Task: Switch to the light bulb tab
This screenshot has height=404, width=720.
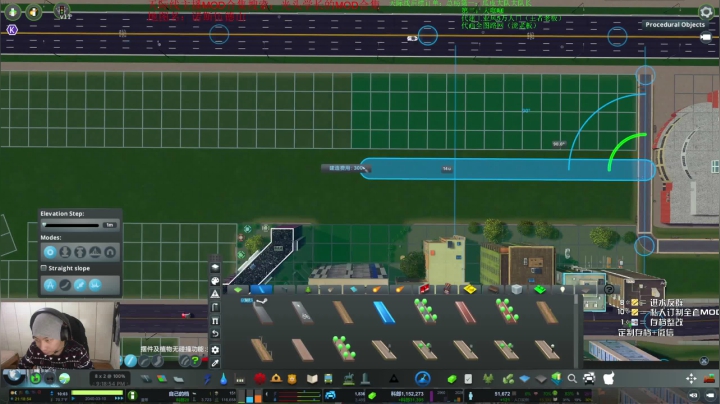Action: pos(562,290)
